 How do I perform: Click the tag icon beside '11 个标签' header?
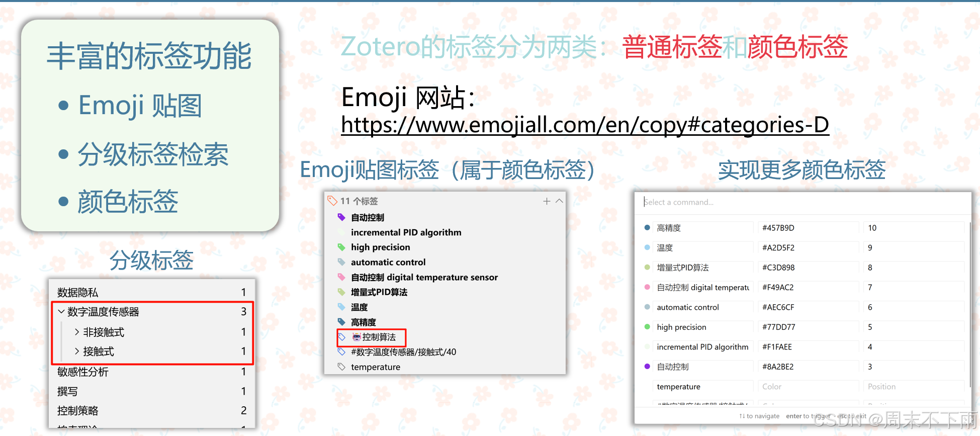(332, 201)
